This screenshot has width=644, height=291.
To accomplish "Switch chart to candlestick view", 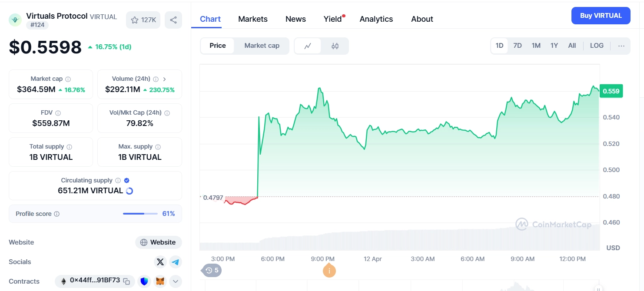I will point(335,46).
